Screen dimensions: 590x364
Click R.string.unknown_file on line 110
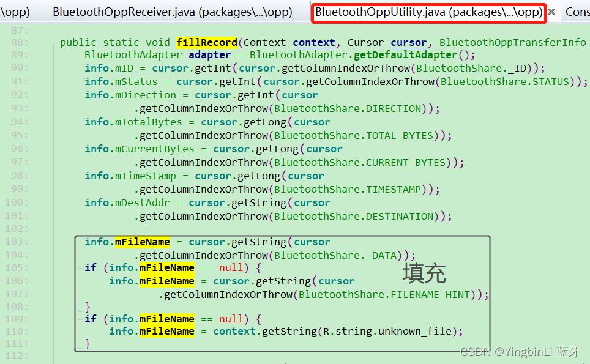387,332
